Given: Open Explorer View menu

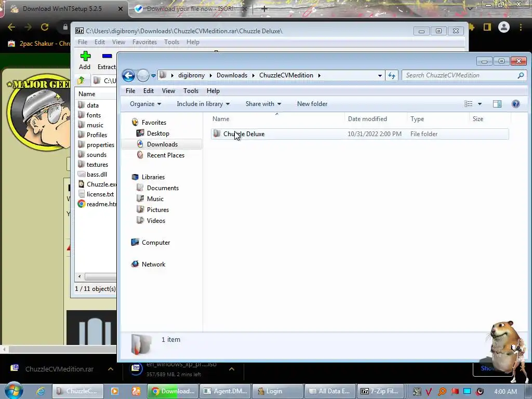Looking at the screenshot, I should [x=168, y=91].
